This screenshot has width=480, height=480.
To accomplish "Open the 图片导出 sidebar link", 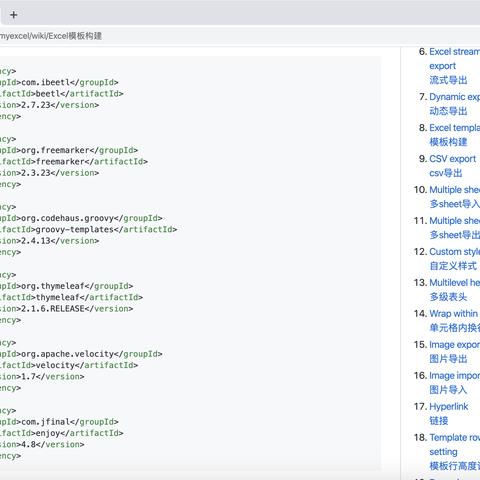I will 448,359.
